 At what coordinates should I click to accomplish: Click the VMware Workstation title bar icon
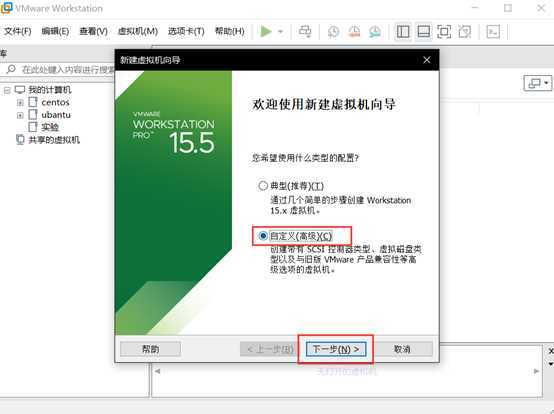click(6, 8)
